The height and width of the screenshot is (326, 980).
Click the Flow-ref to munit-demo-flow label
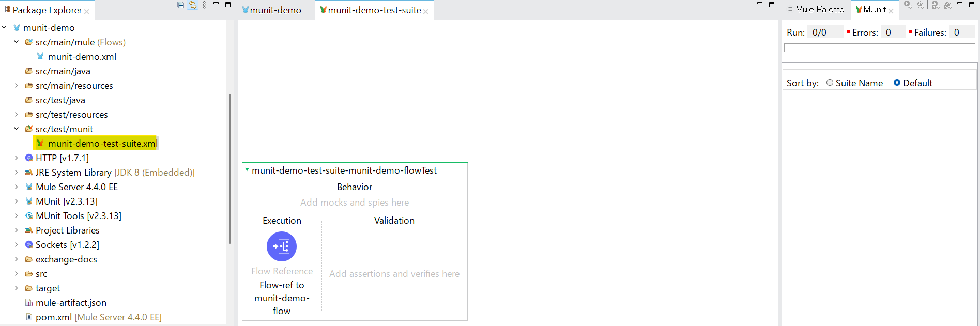(282, 298)
